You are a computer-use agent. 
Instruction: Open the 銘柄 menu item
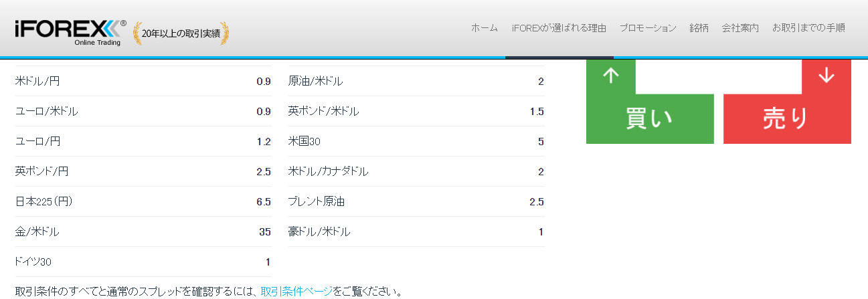point(699,28)
